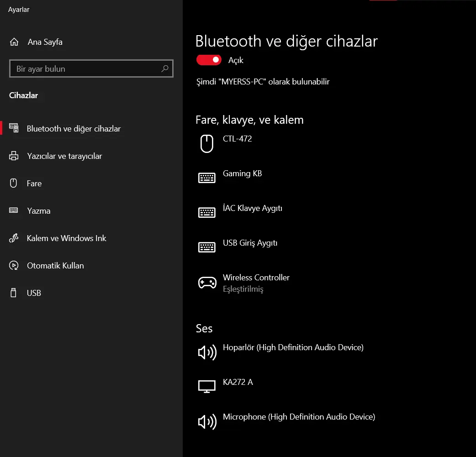The height and width of the screenshot is (457, 476).
Task: Click Eşleştirilmiş status under Wireless Controller
Action: pos(243,289)
